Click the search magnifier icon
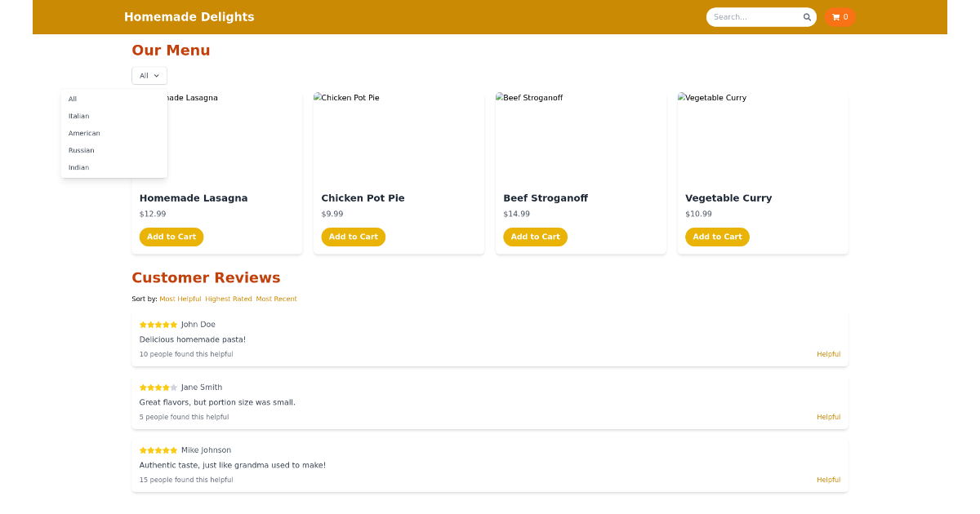Viewport: 980px width, 514px height. [x=807, y=16]
